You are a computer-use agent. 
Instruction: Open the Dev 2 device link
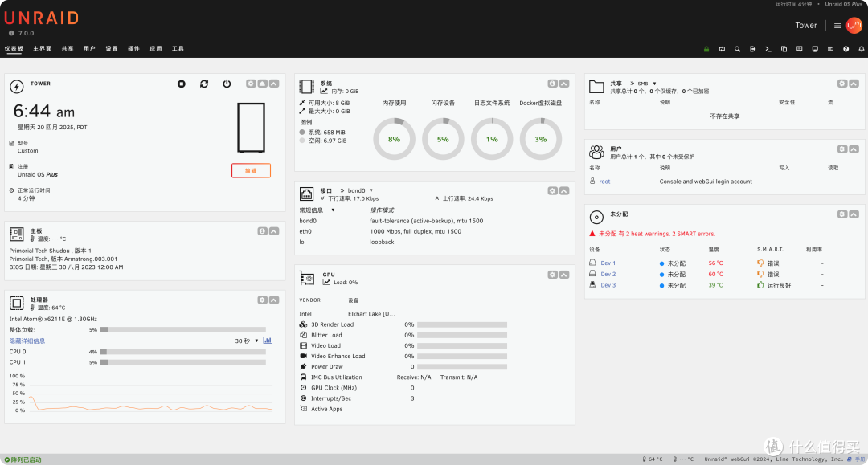click(x=608, y=274)
